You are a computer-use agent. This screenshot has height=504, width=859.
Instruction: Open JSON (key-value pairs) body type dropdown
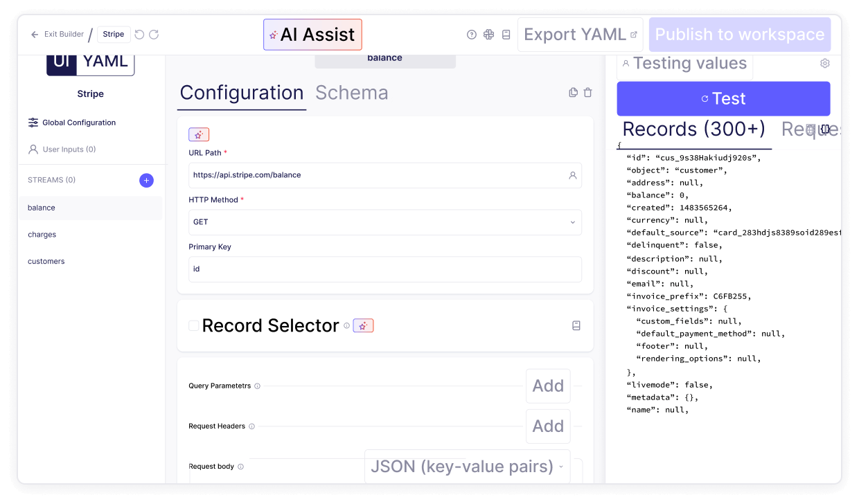click(468, 467)
